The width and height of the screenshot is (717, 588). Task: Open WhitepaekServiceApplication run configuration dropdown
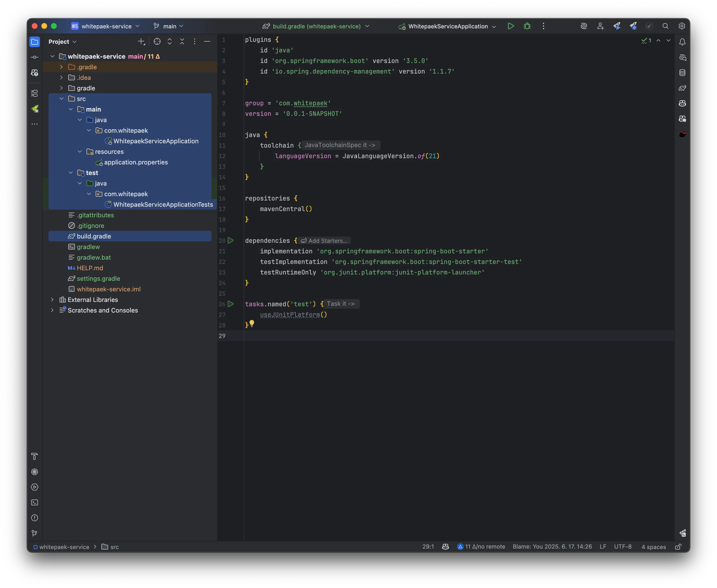click(x=448, y=26)
